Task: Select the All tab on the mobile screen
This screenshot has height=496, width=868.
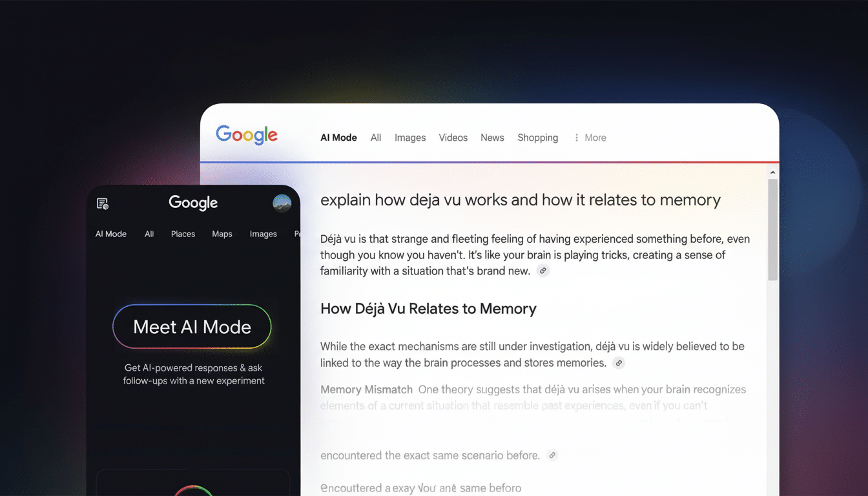Action: [149, 234]
